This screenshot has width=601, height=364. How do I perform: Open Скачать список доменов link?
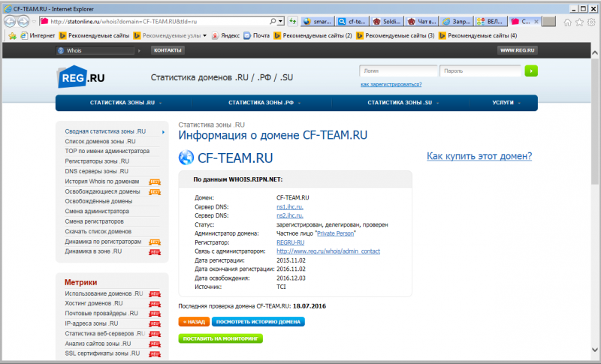(98, 232)
